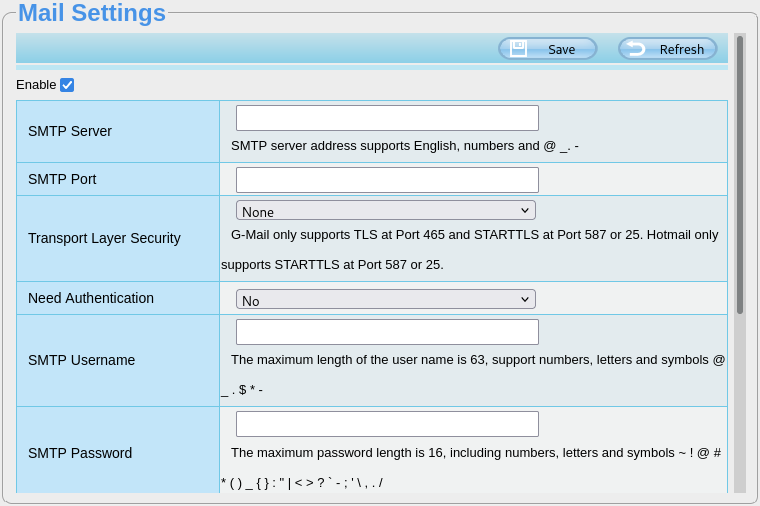Click the SMTP Username input field

(x=387, y=332)
